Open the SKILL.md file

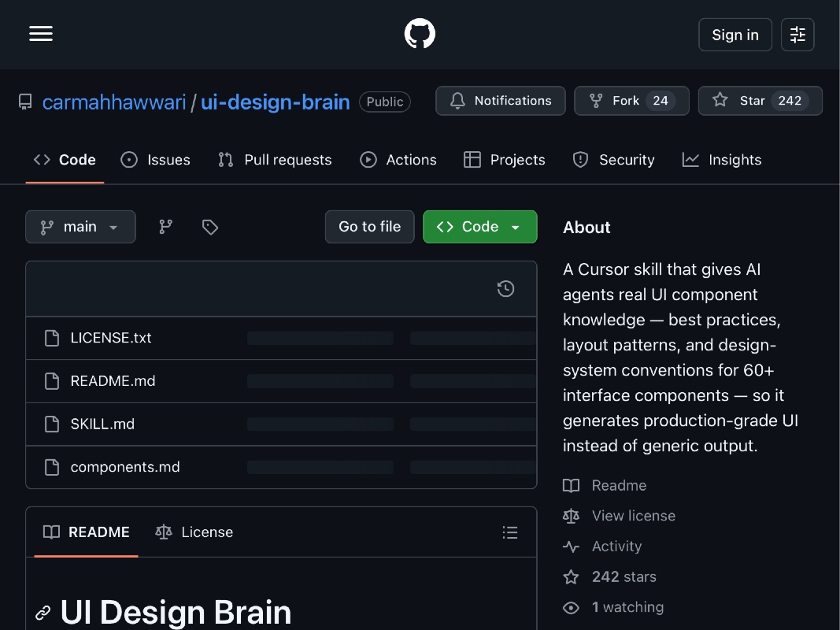coord(102,424)
